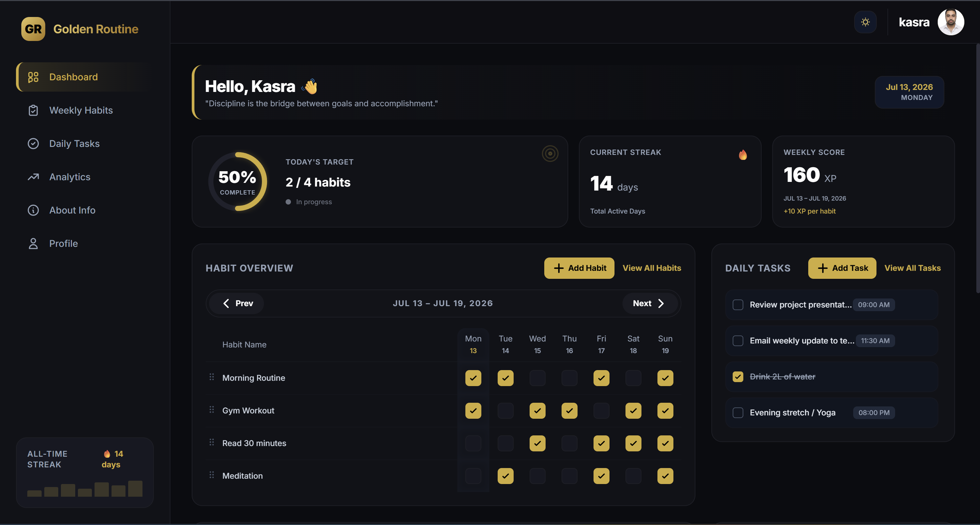980x525 pixels.
Task: Click the JUL 13 – JUL 19, 2026 week label
Action: [443, 303]
